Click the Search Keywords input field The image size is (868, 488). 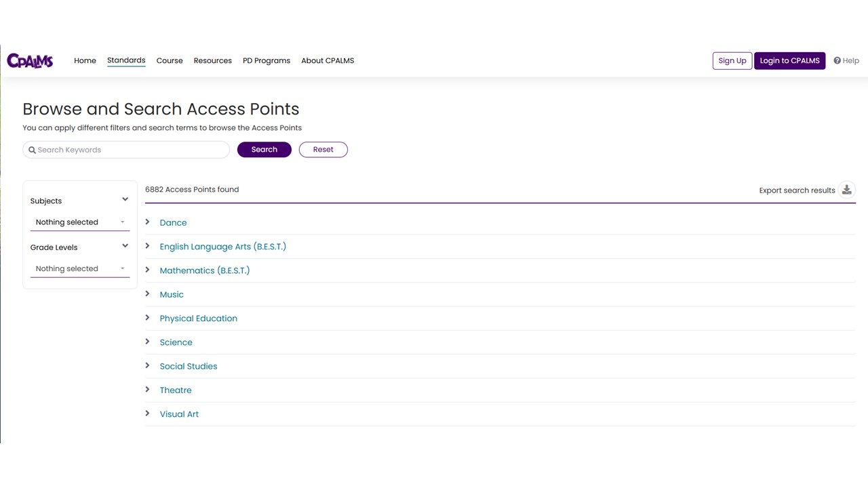coord(126,150)
